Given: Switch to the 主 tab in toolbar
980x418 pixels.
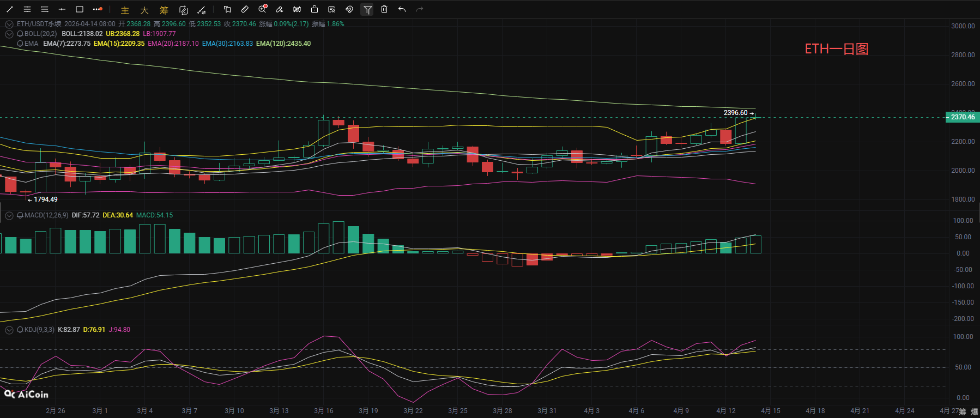Looking at the screenshot, I should [x=125, y=10].
